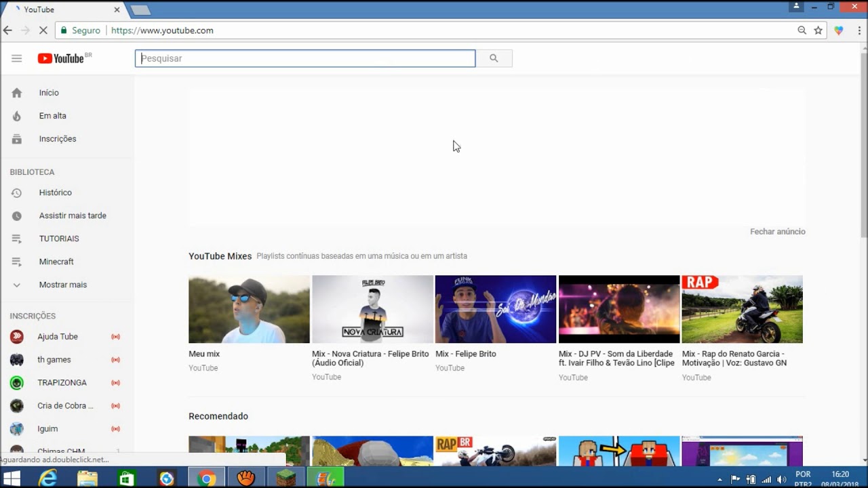Viewport: 868px width, 488px height.
Task: Close the YouTube browser tab
Action: point(117,10)
